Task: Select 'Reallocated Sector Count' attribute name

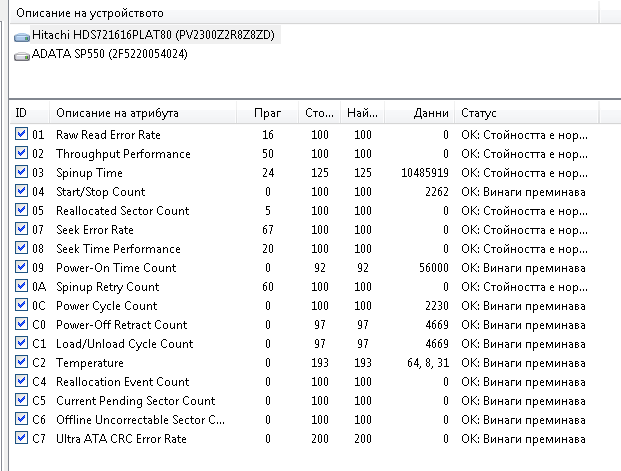Action: pos(123,211)
